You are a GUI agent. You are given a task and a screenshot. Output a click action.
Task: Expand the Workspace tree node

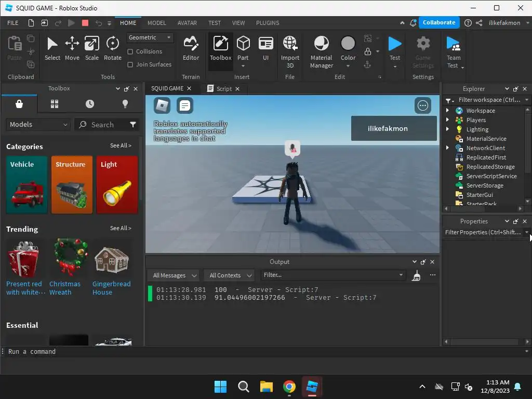pyautogui.click(x=447, y=110)
